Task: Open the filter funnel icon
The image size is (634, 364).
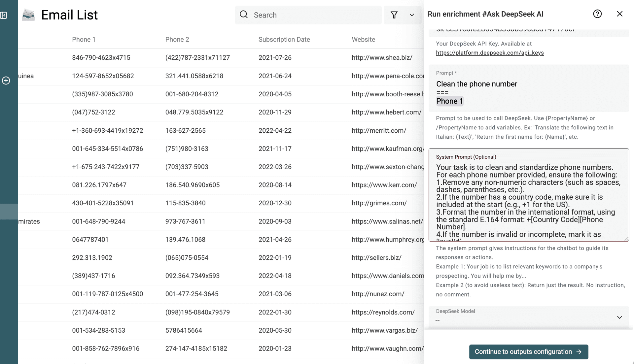Action: pyautogui.click(x=394, y=15)
